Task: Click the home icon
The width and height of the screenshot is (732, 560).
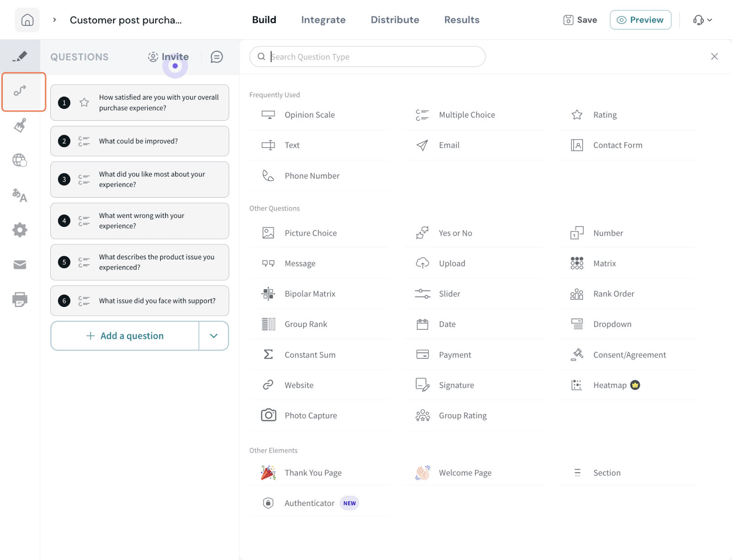Action: point(27,20)
